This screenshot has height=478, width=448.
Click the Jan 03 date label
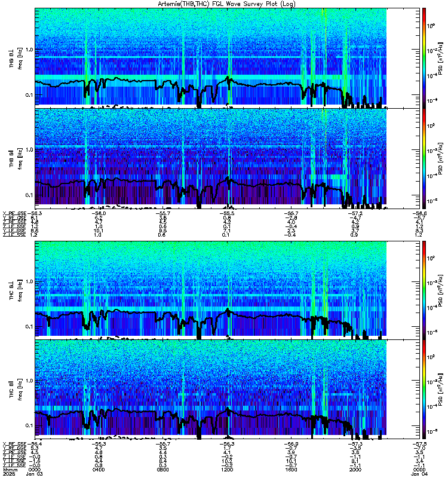click(x=35, y=474)
